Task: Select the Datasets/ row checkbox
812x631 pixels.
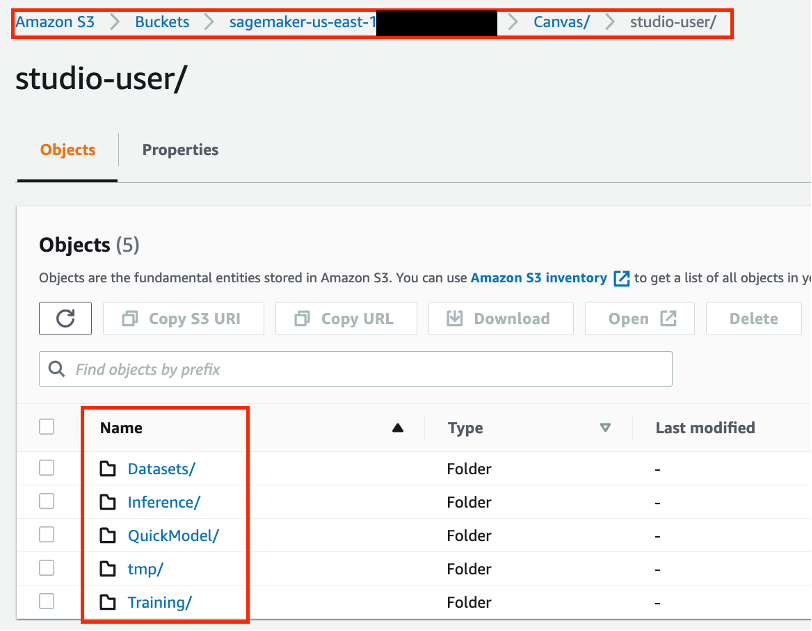Action: (47, 468)
